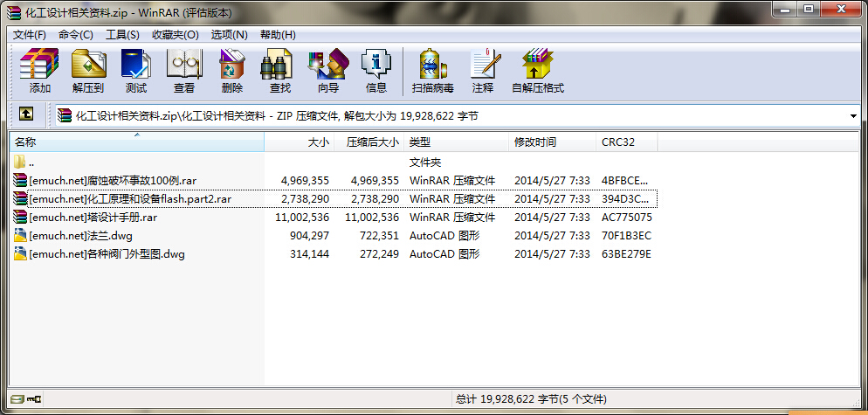868x415 pixels.
Task: Select file [emuch.net]化工原理和设备flash.part2.rar
Action: 130,199
